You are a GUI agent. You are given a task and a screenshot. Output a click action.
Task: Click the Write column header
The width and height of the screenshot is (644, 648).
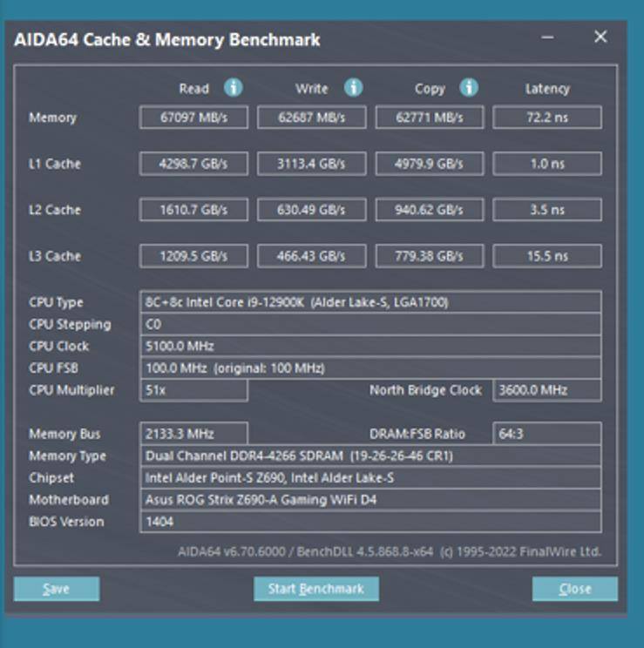coord(311,89)
